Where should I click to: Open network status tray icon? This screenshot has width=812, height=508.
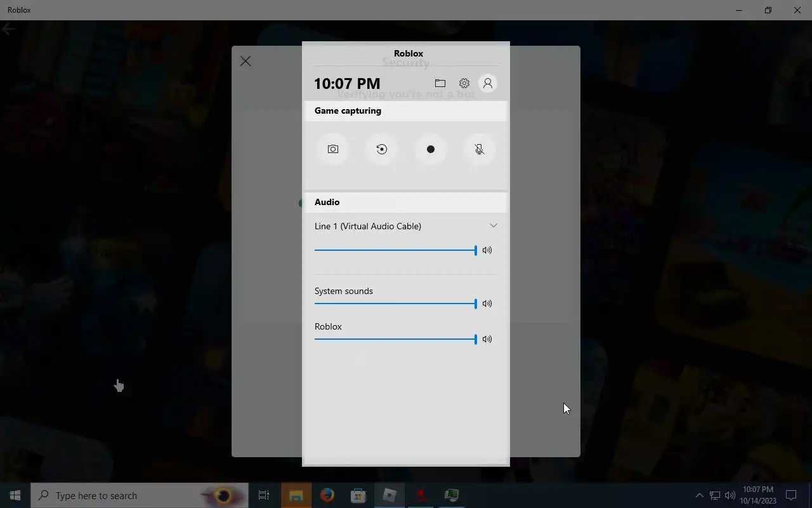(715, 495)
